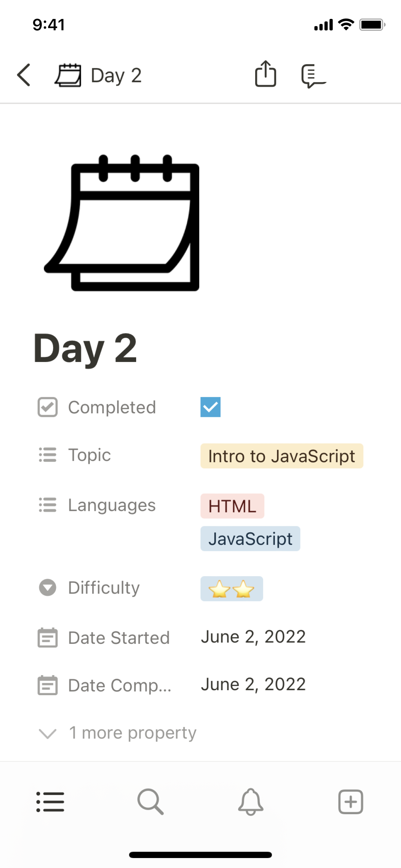Image resolution: width=401 pixels, height=868 pixels.
Task: Select the HTML language tag
Action: point(232,506)
